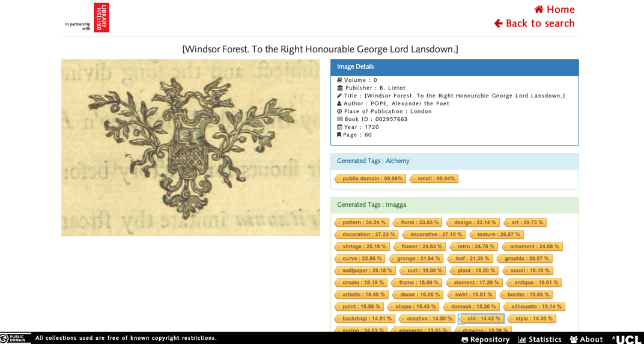Click the 'graphic : 20.57 %' tag
This screenshot has height=344, width=644.
[x=524, y=259]
